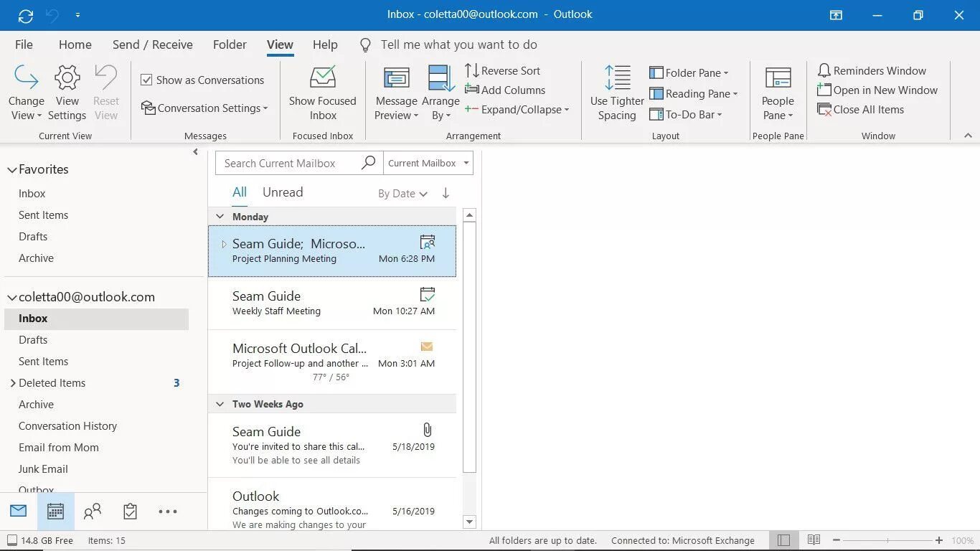Click attachment paperclip on Seam Guide email
The image size is (980, 551).
coord(428,430)
